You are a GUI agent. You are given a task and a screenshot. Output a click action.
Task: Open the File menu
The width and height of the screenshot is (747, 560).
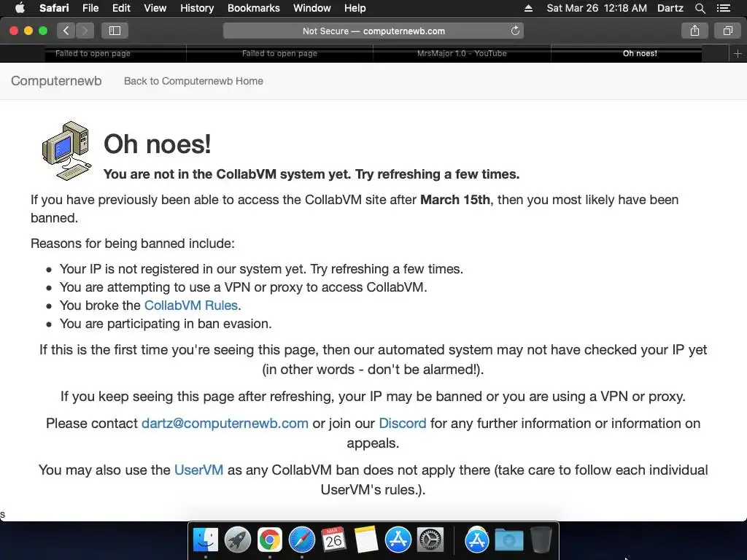click(90, 8)
